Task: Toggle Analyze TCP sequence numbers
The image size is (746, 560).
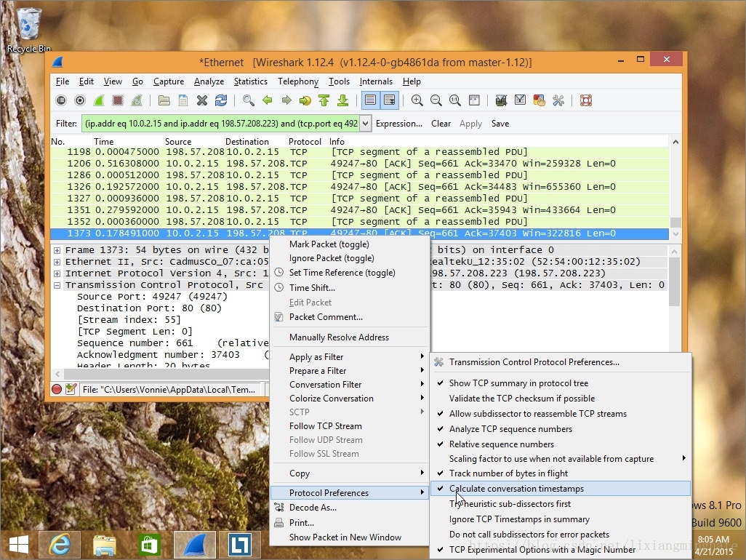Action: point(561,428)
